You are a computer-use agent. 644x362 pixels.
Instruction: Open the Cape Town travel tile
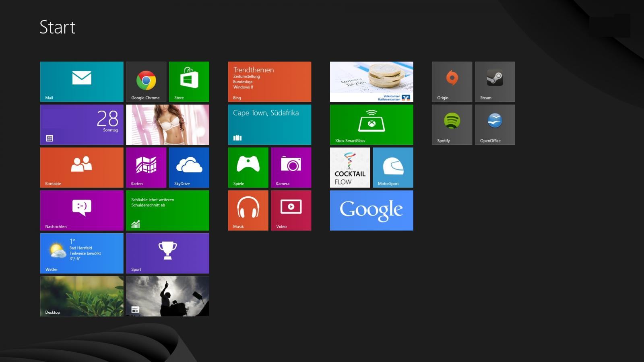pyautogui.click(x=270, y=125)
